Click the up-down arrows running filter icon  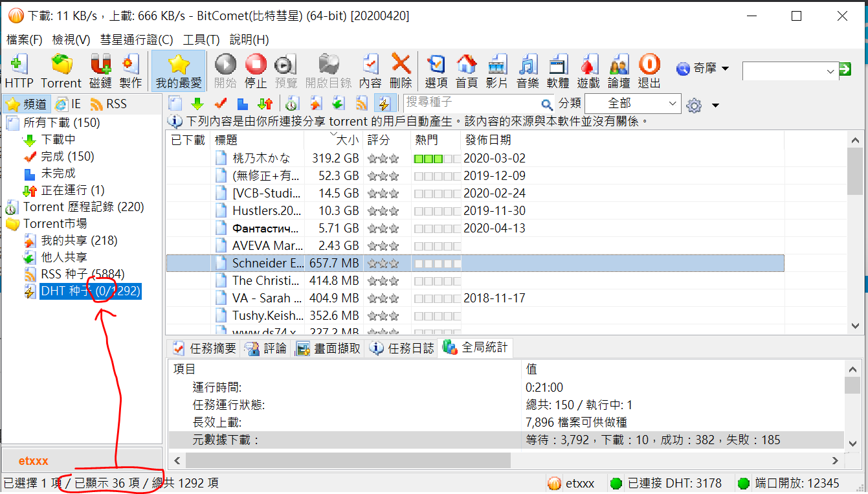(265, 104)
